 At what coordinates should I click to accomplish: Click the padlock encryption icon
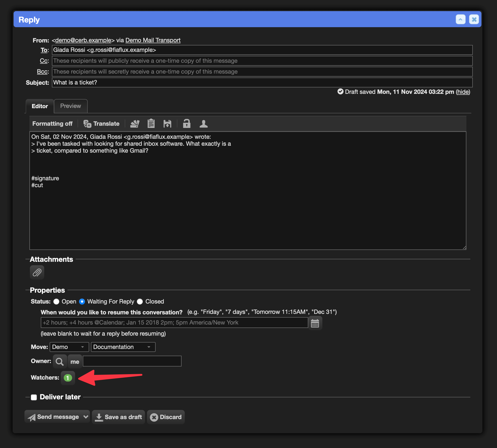coord(186,123)
